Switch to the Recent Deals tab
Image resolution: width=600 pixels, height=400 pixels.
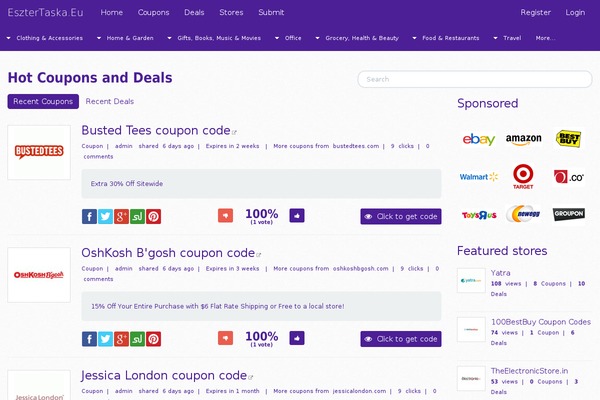pos(110,101)
